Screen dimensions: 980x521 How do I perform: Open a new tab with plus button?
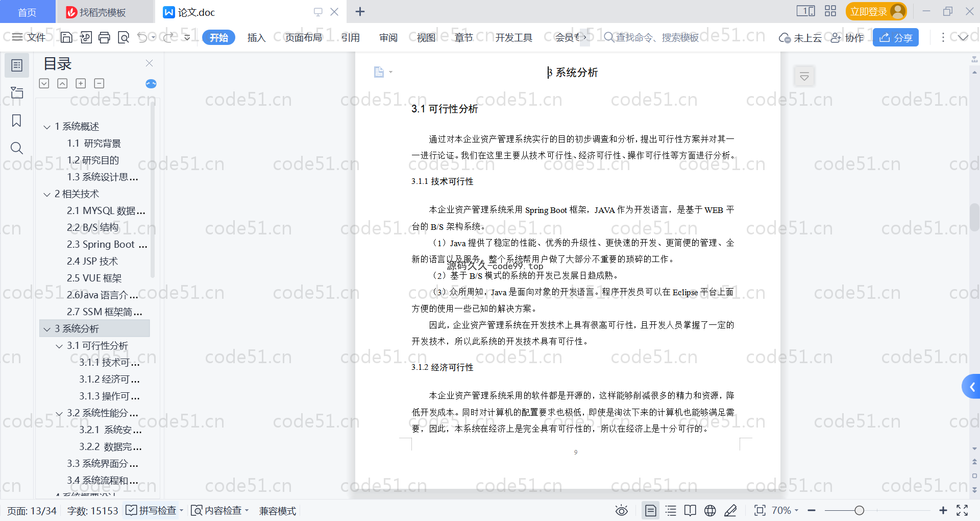pyautogui.click(x=360, y=11)
